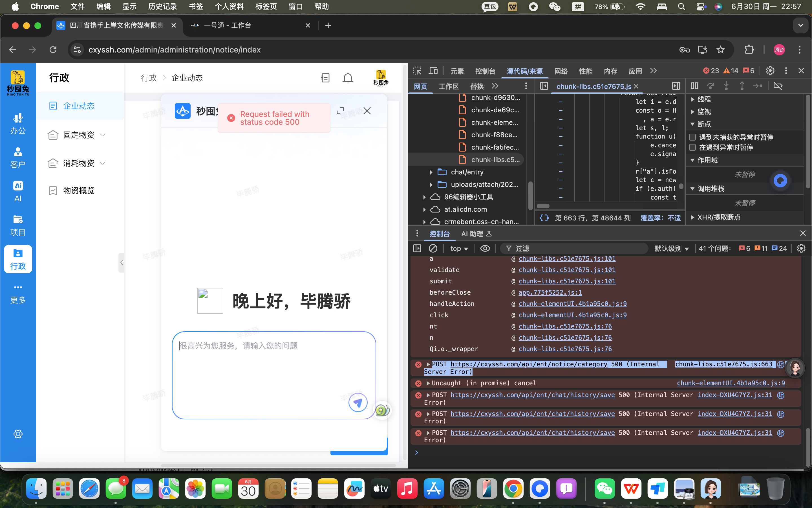Click the pretty-print braces icon
Image resolution: width=812 pixels, height=508 pixels.
tap(544, 218)
